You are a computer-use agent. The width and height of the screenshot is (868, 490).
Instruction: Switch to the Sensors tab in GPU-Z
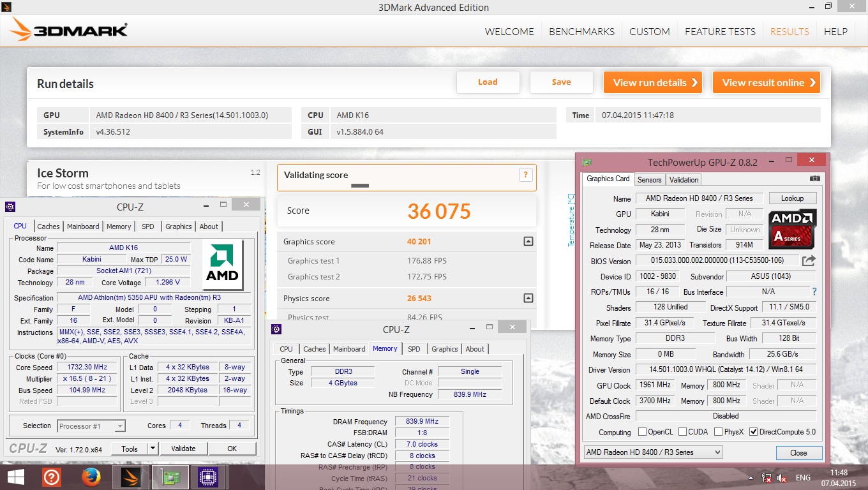pos(650,180)
